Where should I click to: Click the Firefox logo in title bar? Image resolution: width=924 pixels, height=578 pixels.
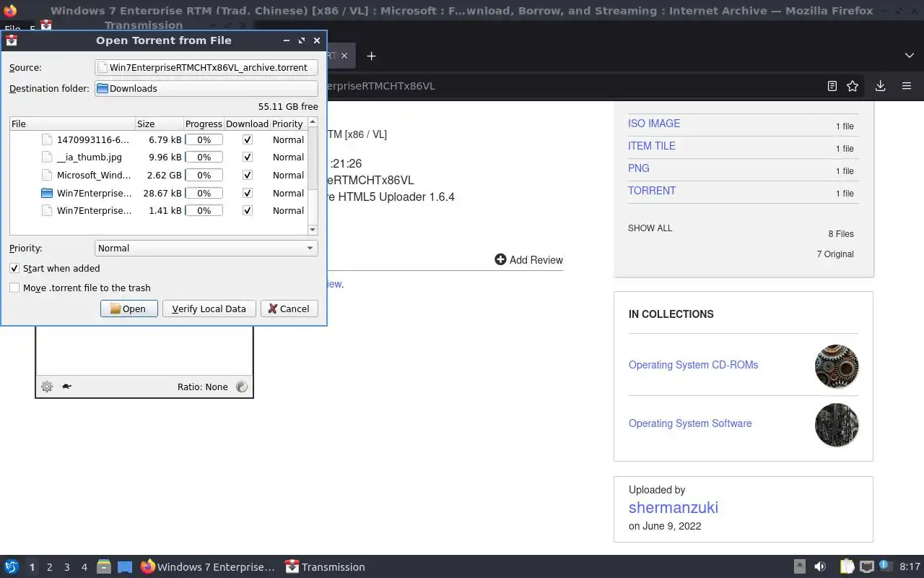click(x=10, y=11)
